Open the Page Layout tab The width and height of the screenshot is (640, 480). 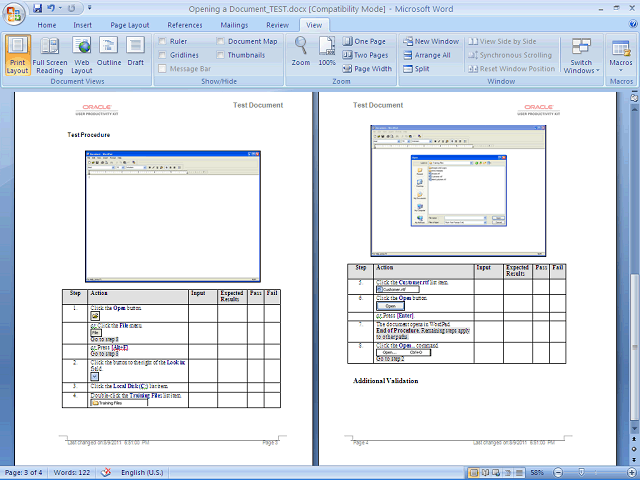(130, 25)
